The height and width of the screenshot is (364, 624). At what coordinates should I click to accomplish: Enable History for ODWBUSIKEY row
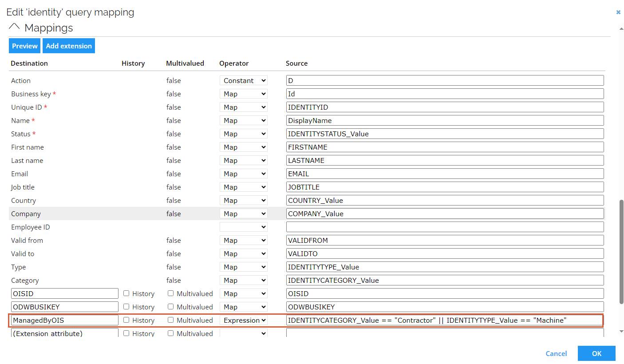click(x=126, y=307)
